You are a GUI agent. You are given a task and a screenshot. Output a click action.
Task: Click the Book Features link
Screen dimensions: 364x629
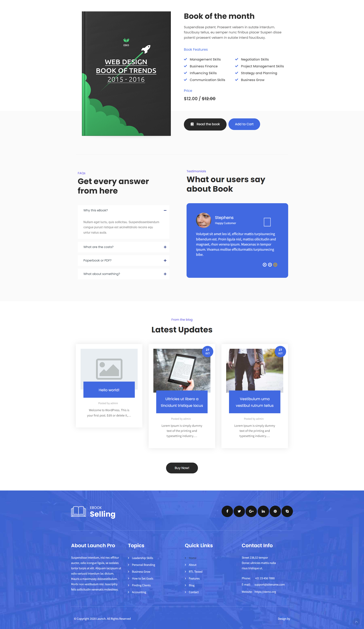196,49
